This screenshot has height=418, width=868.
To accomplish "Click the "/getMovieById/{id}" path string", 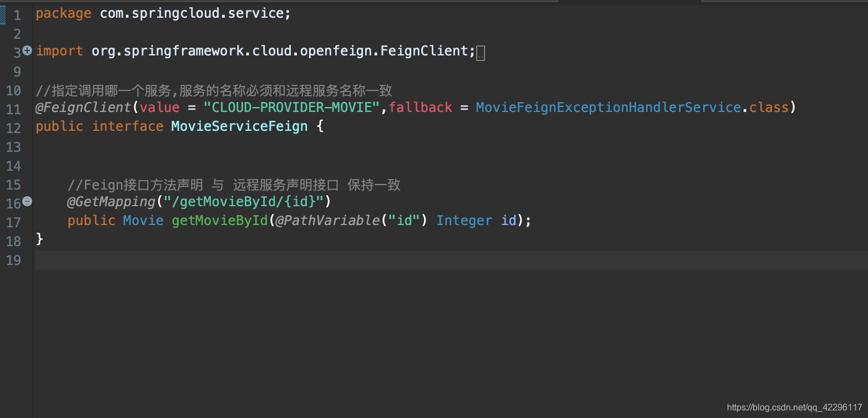I will (243, 201).
